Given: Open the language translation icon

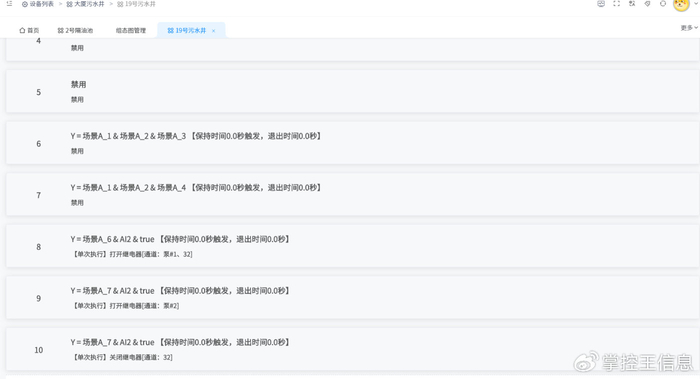Looking at the screenshot, I should [x=632, y=4].
